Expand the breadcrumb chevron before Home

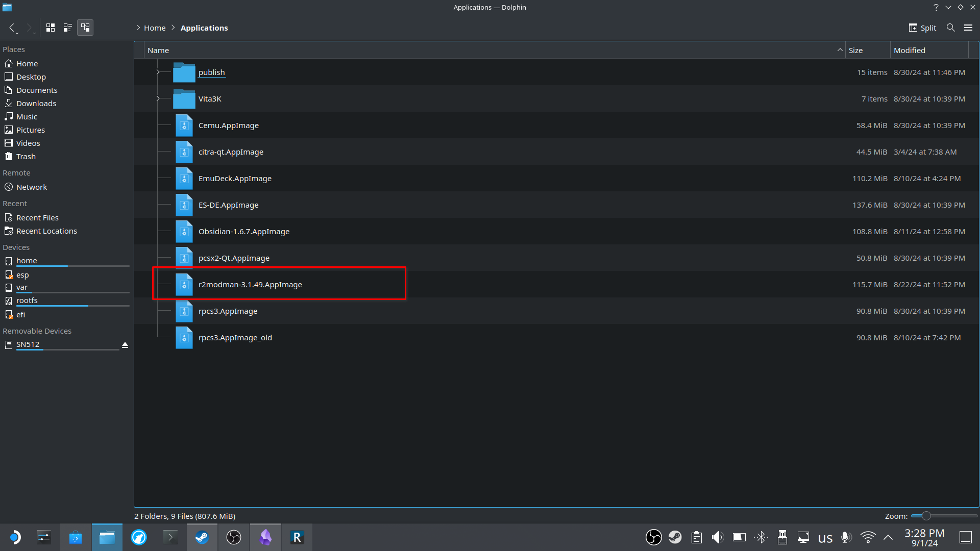[138, 28]
